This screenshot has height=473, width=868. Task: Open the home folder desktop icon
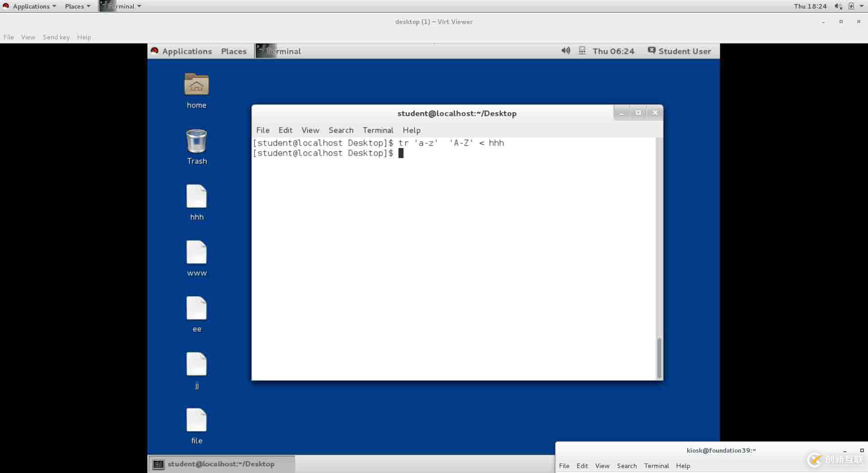coord(196,85)
